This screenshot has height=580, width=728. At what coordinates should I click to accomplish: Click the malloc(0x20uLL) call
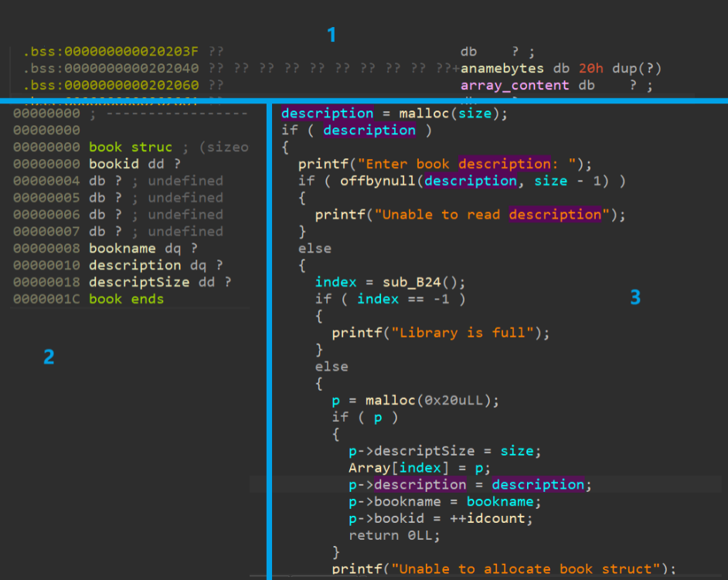pos(427,400)
